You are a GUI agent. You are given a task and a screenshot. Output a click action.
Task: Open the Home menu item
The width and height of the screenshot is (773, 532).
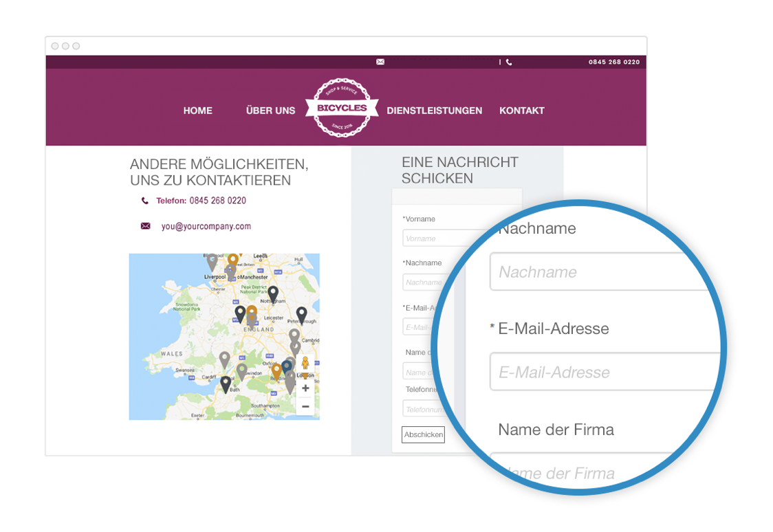(x=197, y=111)
